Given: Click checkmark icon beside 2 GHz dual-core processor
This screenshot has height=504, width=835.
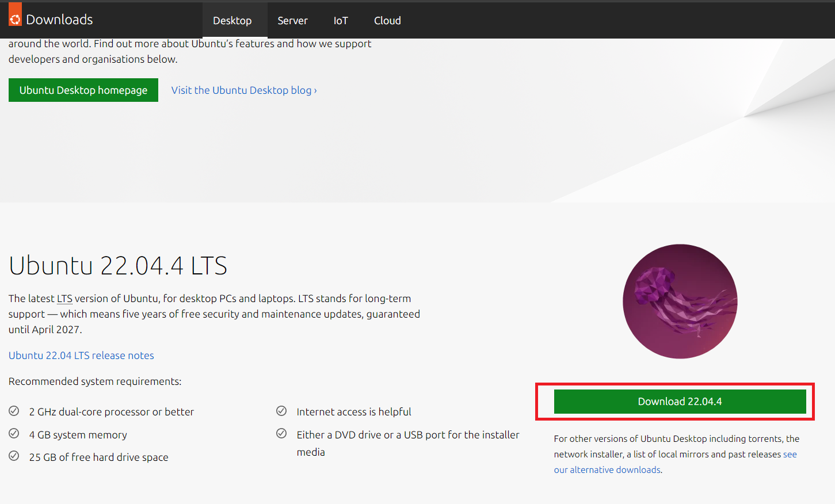Looking at the screenshot, I should [x=14, y=411].
